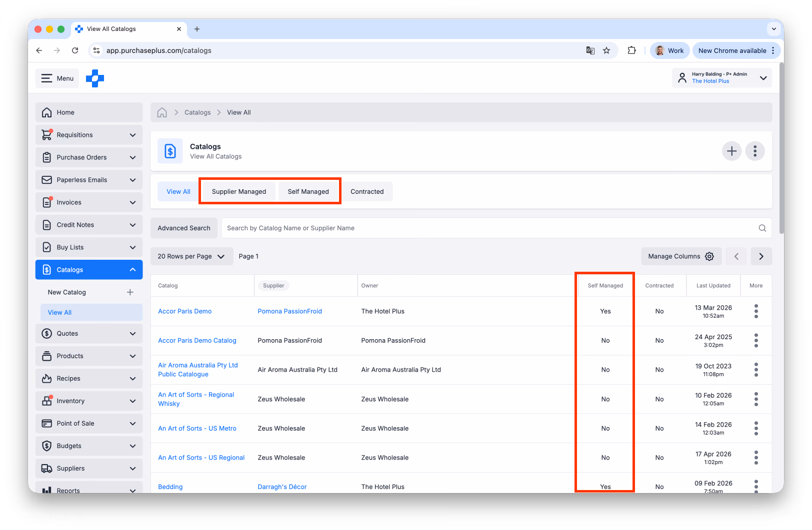
Task: Select the View All filter tab
Action: tap(178, 191)
